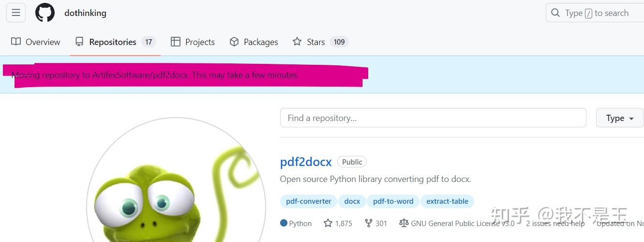
Task: Open the Overview tab
Action: click(x=36, y=42)
